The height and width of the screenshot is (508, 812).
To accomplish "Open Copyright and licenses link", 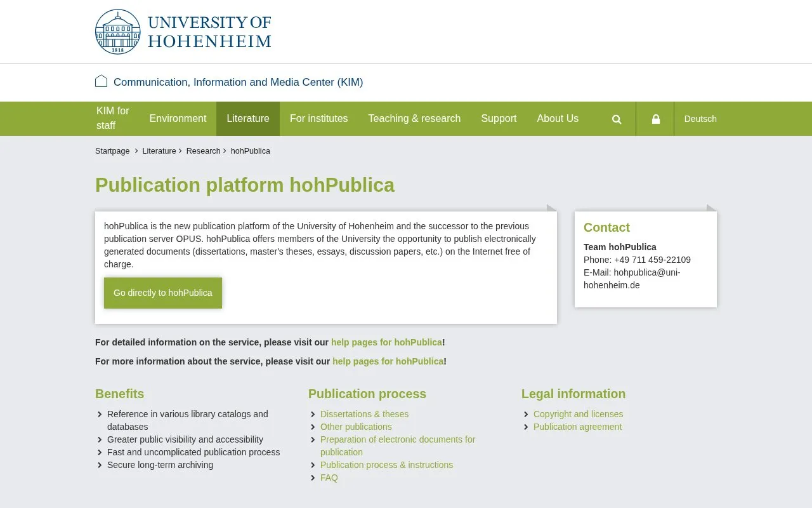I will [578, 414].
